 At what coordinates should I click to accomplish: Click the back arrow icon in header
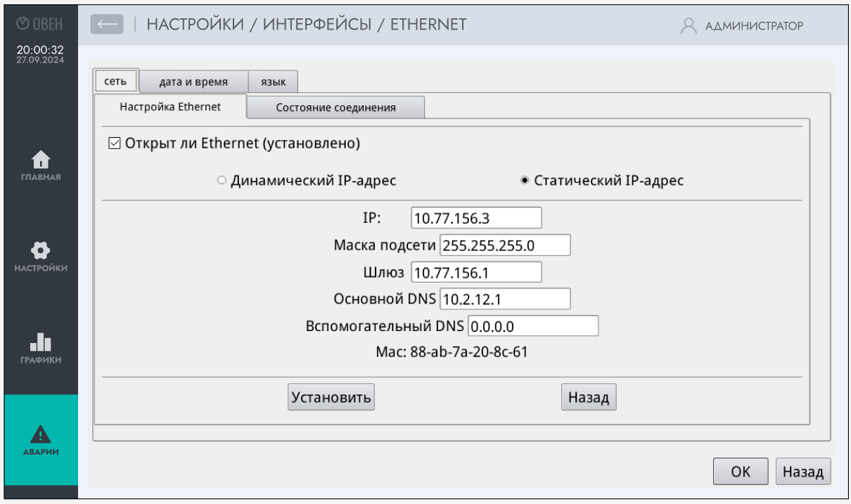tap(107, 25)
